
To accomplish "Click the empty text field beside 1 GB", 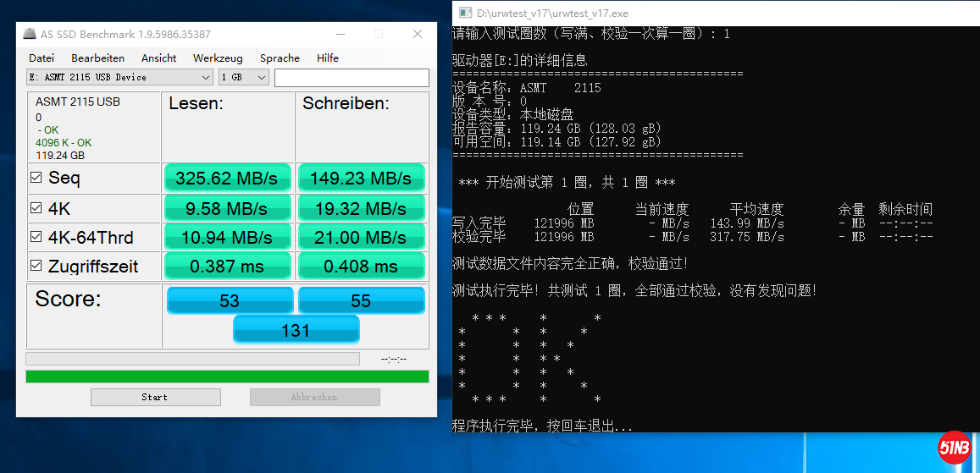I will [352, 78].
